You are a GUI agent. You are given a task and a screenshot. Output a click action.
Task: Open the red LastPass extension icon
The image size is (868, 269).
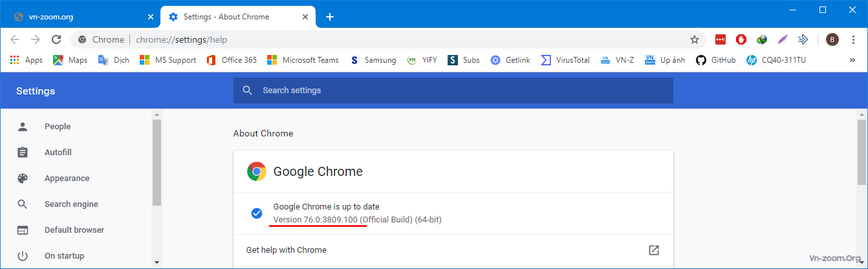pyautogui.click(x=721, y=39)
